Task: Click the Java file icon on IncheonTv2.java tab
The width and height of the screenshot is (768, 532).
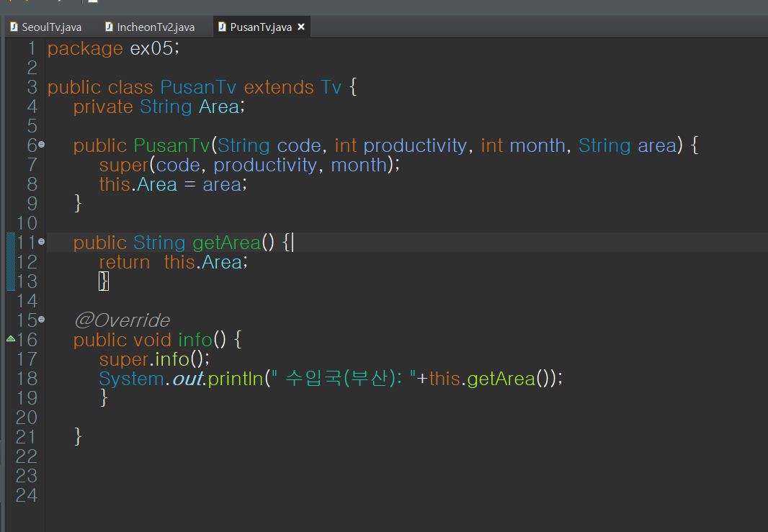Action: point(110,27)
